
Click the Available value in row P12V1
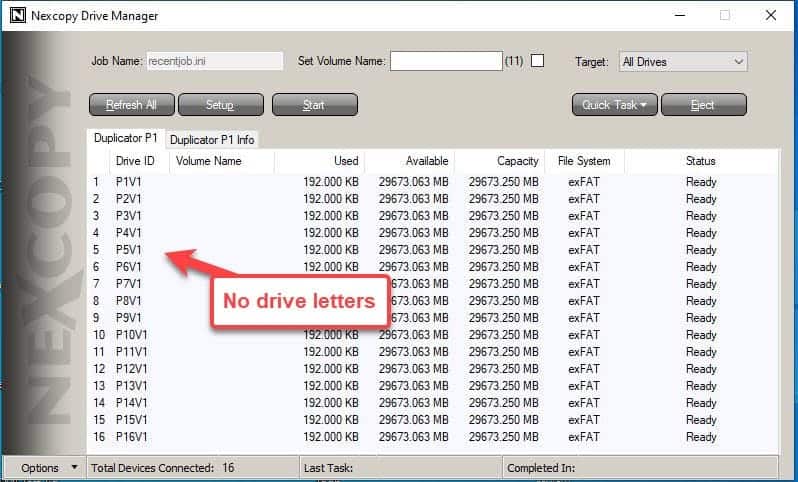tap(413, 368)
